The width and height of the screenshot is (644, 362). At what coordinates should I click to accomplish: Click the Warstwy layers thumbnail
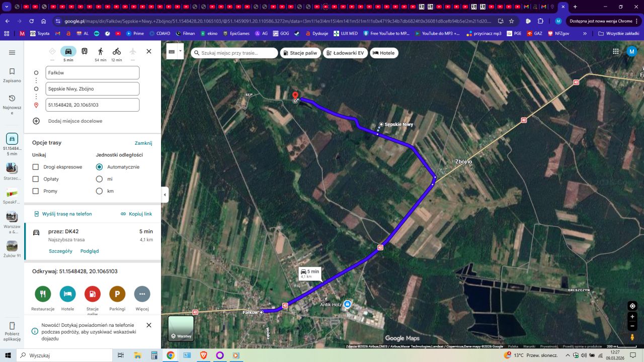[181, 328]
